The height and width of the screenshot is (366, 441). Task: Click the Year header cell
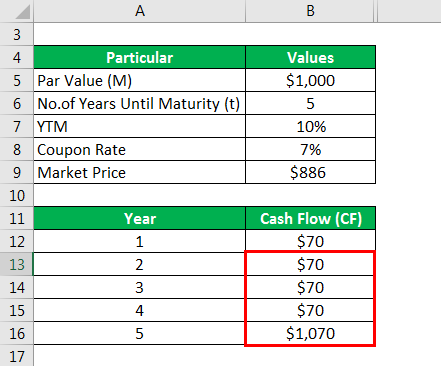(140, 218)
